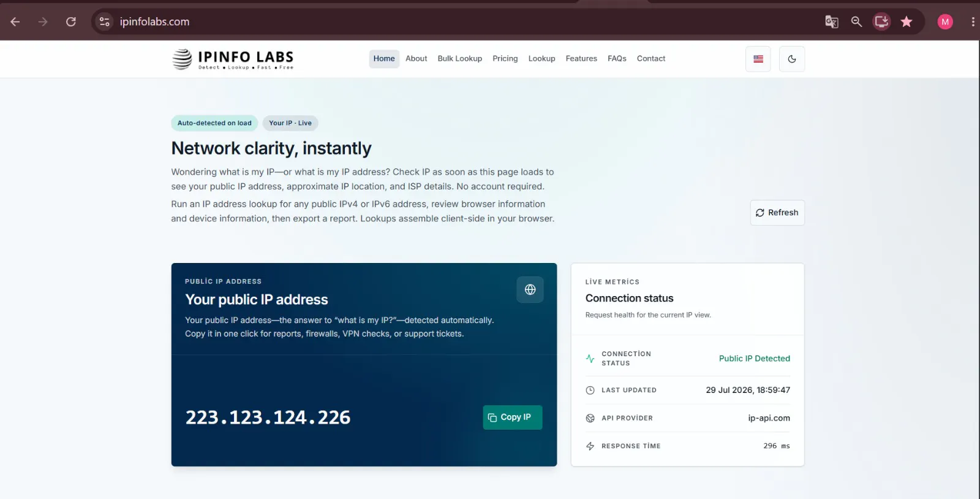Screen dimensions: 980x499
Task: Go to the Contact page
Action: coord(651,59)
